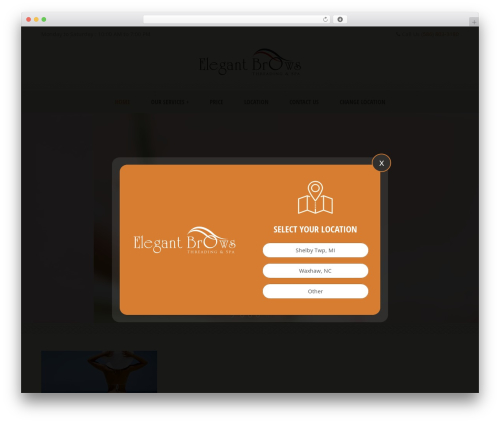Close the location popup with the X button
Image resolution: width=500 pixels, height=423 pixels.
(381, 163)
